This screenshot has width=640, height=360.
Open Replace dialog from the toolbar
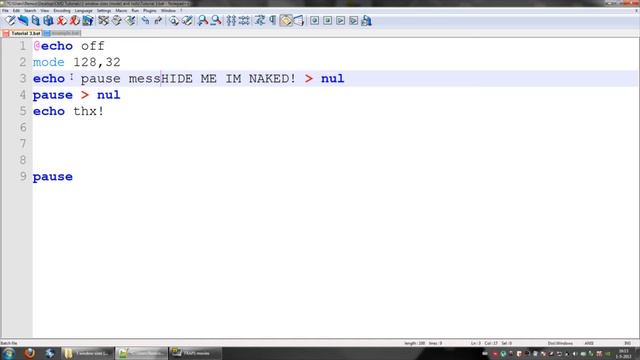coord(187,20)
